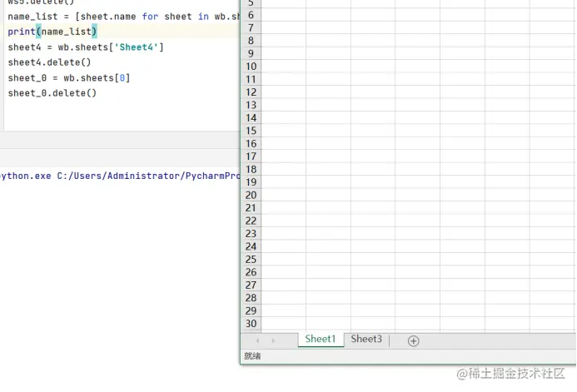Select row 18 header in Excel
Screen dimensions: 577x392
(251, 170)
